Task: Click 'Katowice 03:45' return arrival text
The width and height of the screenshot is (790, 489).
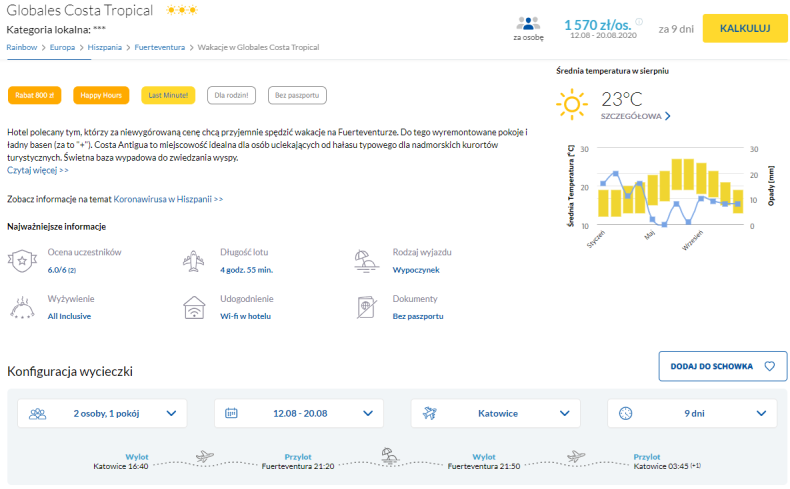Action: pos(661,467)
